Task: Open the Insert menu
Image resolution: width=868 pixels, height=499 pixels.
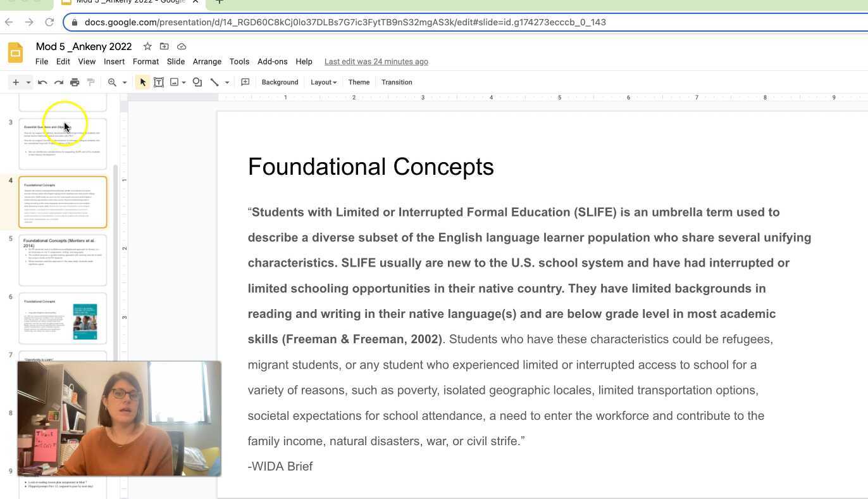Action: point(114,61)
